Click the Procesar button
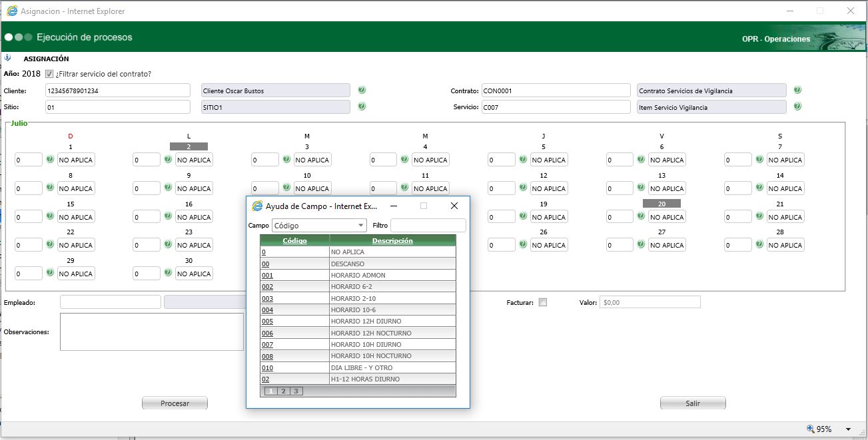Screen dimensions: 868x440 (175, 403)
